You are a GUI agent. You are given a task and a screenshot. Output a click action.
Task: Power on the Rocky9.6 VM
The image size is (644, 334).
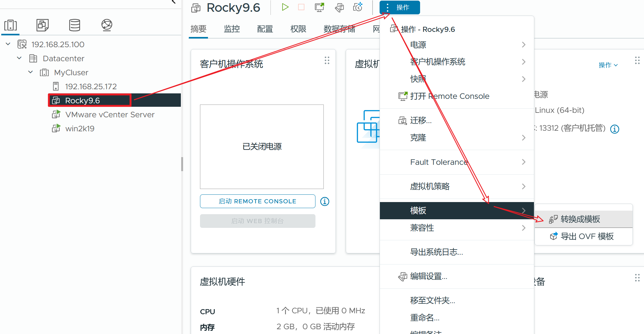tap(285, 7)
